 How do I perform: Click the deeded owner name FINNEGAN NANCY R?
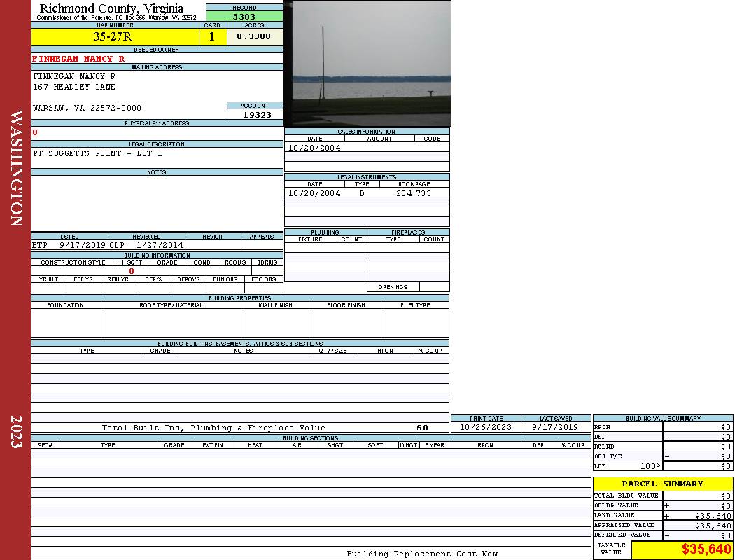78,59
